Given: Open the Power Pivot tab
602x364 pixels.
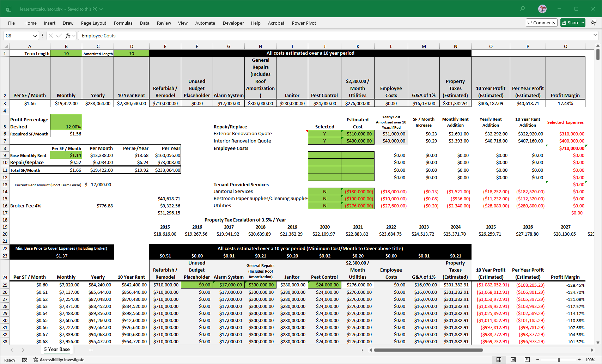Looking at the screenshot, I should point(304,23).
